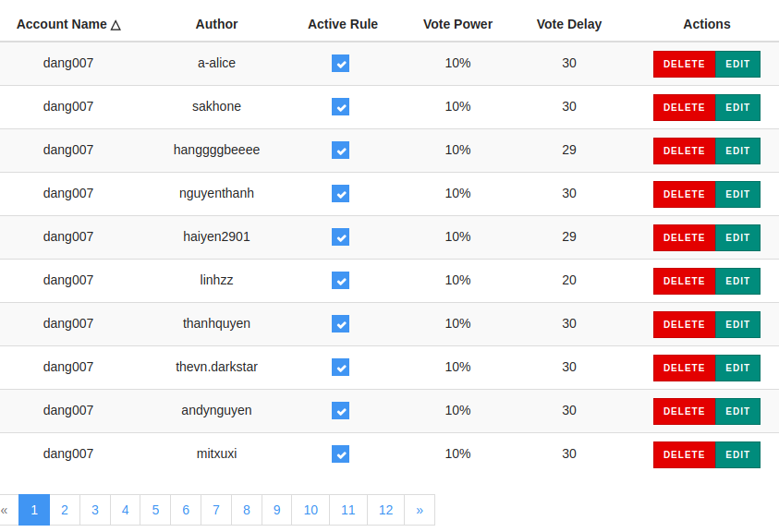Viewport: 779px width, 532px height.
Task: Open page 10 of the list
Action: coord(310,510)
